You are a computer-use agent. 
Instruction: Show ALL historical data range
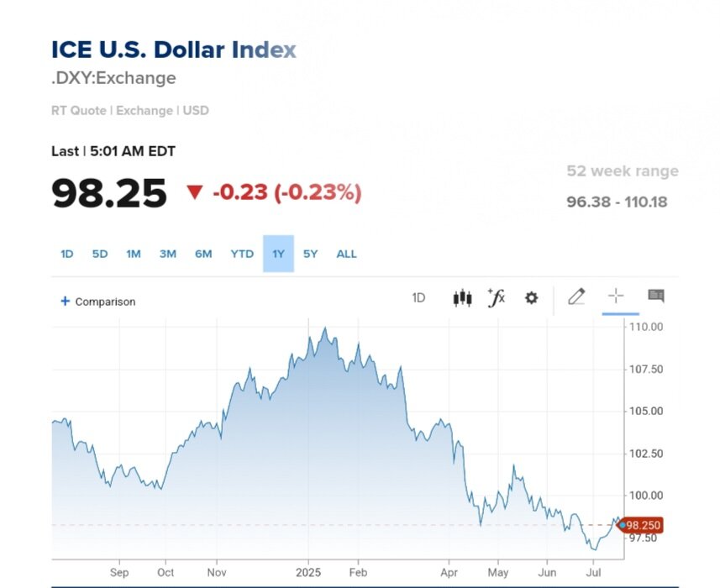coord(346,254)
